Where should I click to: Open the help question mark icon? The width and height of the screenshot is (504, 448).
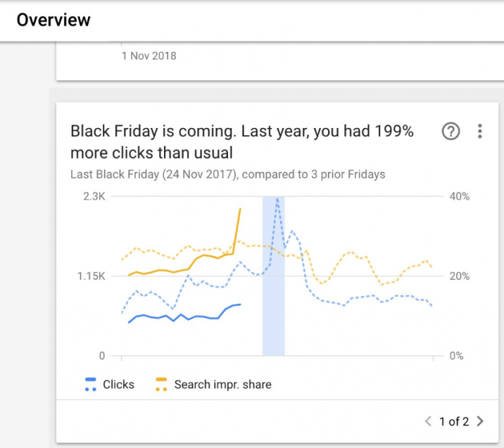(x=451, y=132)
